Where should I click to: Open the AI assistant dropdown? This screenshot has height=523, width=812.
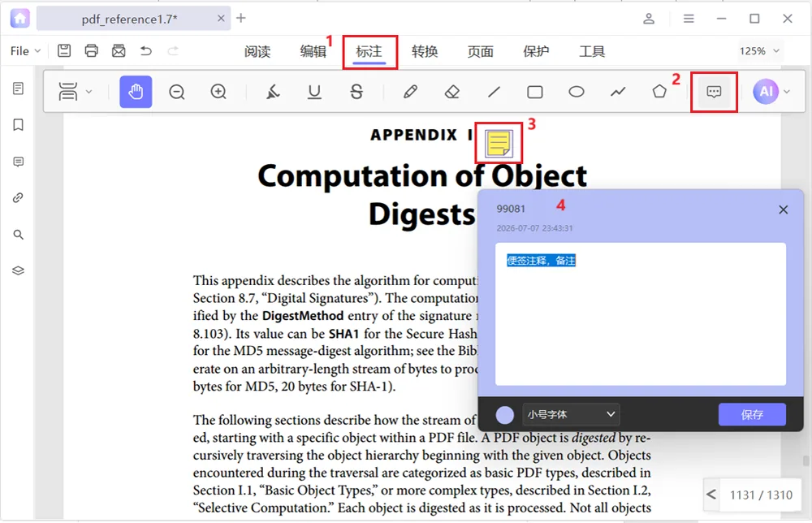pos(787,92)
